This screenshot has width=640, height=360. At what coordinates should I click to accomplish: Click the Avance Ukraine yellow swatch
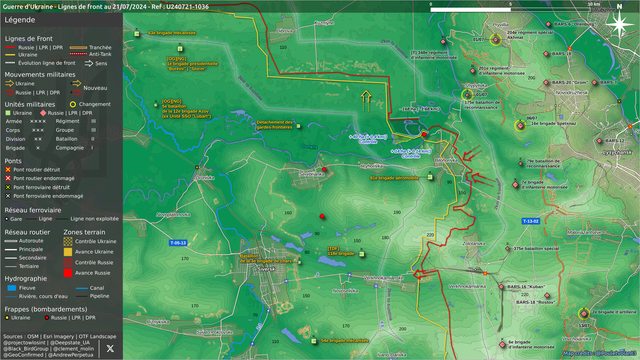click(x=68, y=252)
